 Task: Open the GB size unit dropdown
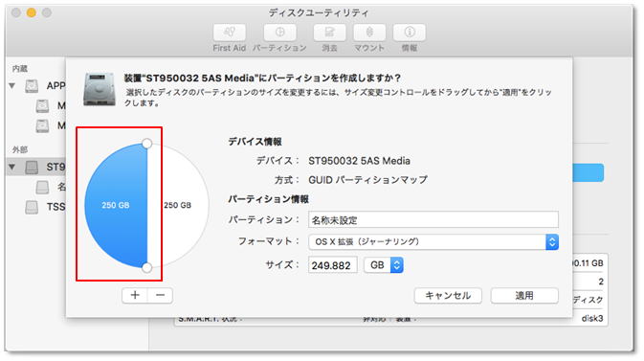[x=384, y=265]
